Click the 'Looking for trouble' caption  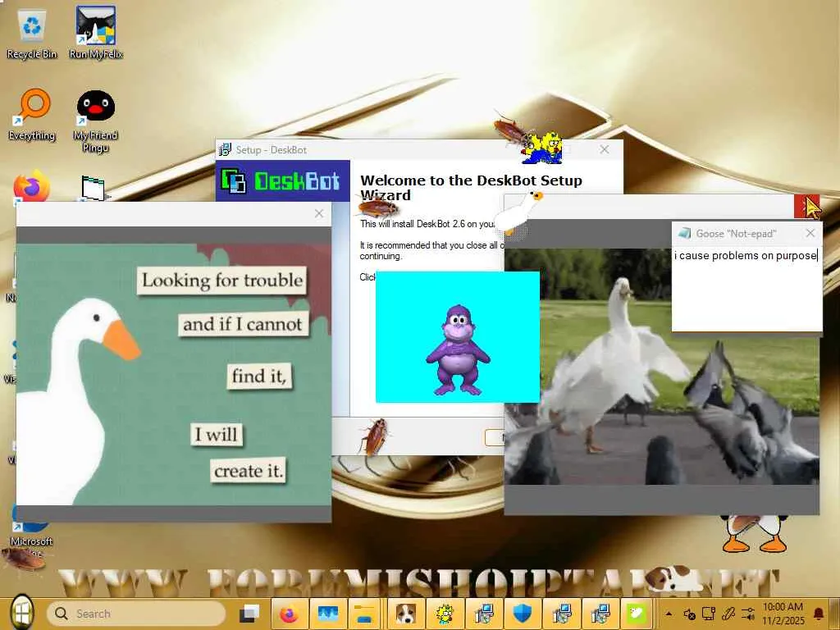[221, 281]
